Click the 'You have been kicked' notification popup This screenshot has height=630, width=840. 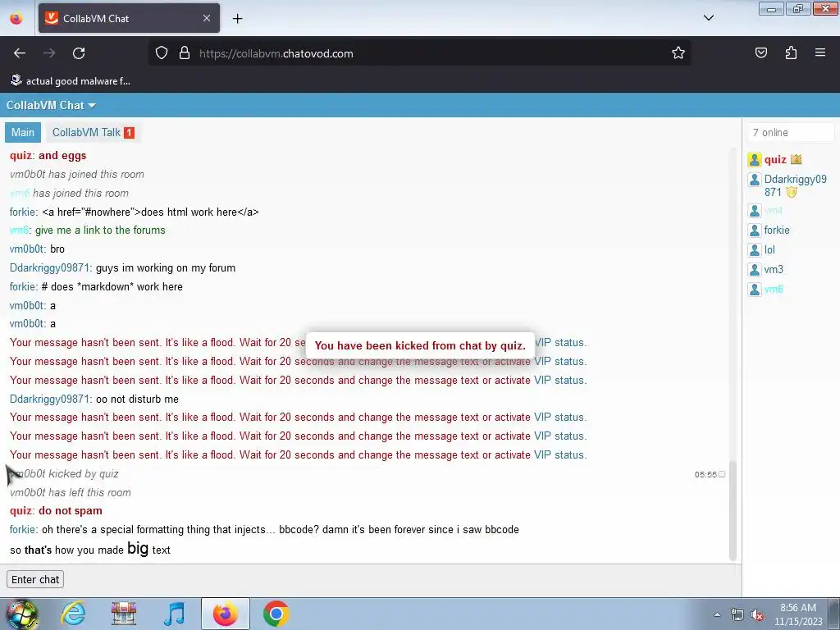[x=420, y=345]
